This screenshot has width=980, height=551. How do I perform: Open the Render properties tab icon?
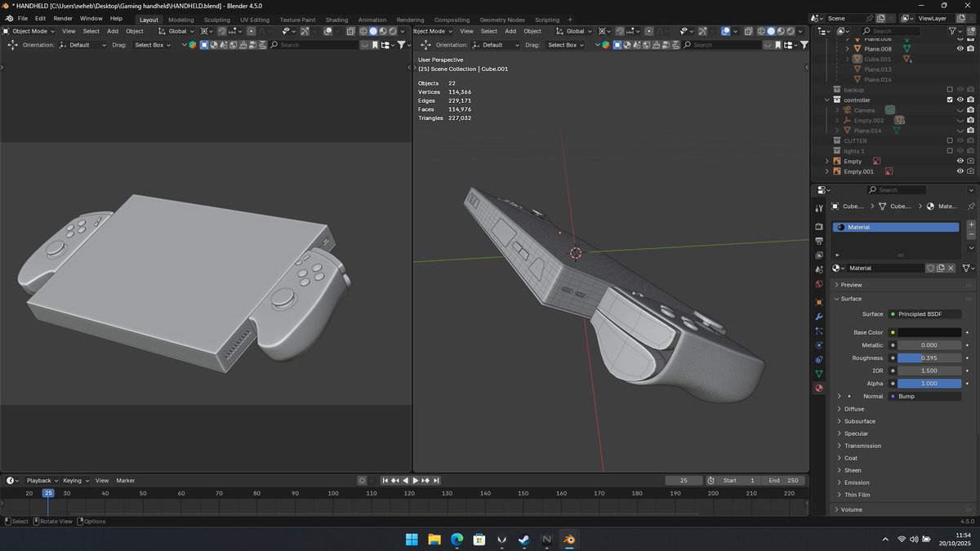click(x=819, y=226)
